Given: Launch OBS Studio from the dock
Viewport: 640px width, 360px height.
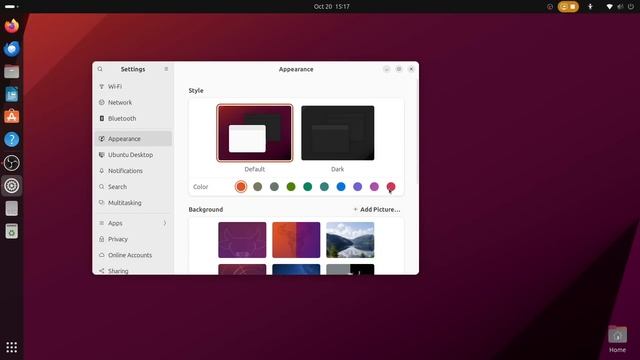Looking at the screenshot, I should (x=11, y=163).
